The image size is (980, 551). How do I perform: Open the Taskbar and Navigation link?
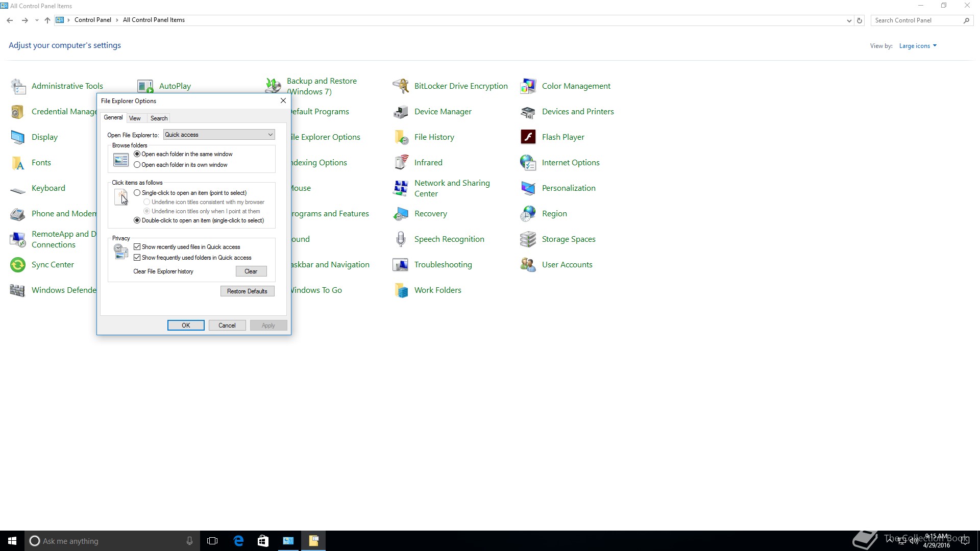tap(330, 265)
